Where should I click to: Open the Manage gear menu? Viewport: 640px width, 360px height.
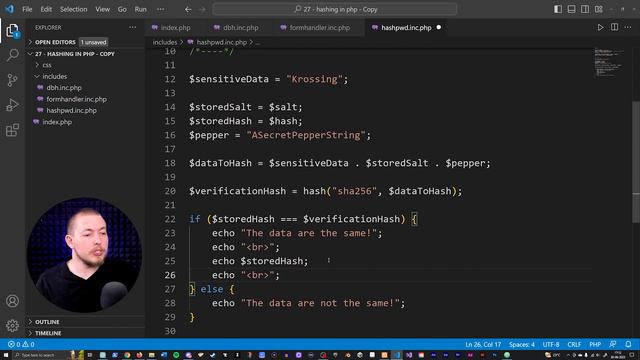(x=12, y=326)
